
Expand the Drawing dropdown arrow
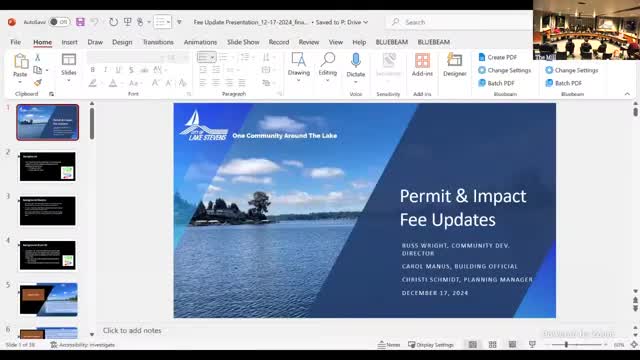click(299, 80)
